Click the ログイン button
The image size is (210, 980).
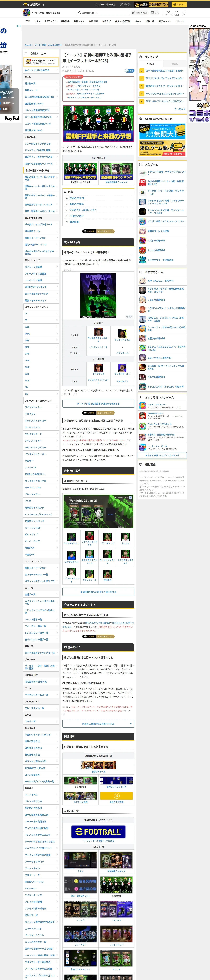click(179, 5)
